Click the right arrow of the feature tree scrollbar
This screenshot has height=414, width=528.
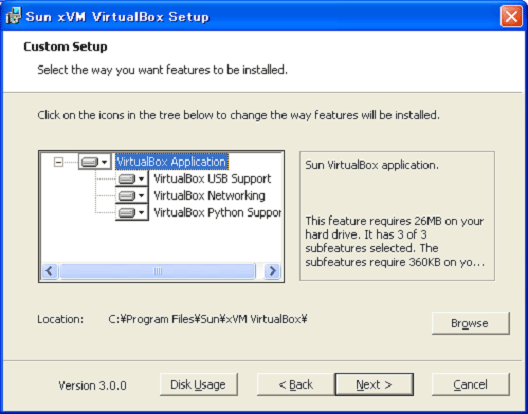(272, 271)
